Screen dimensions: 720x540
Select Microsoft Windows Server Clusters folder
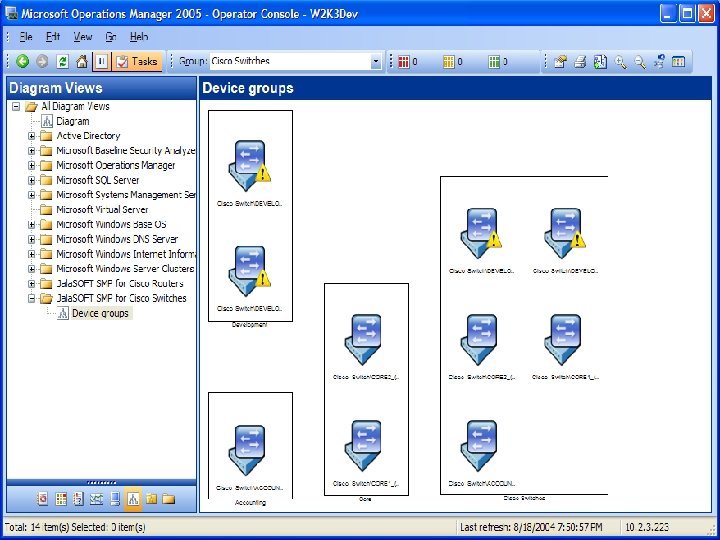tap(125, 269)
